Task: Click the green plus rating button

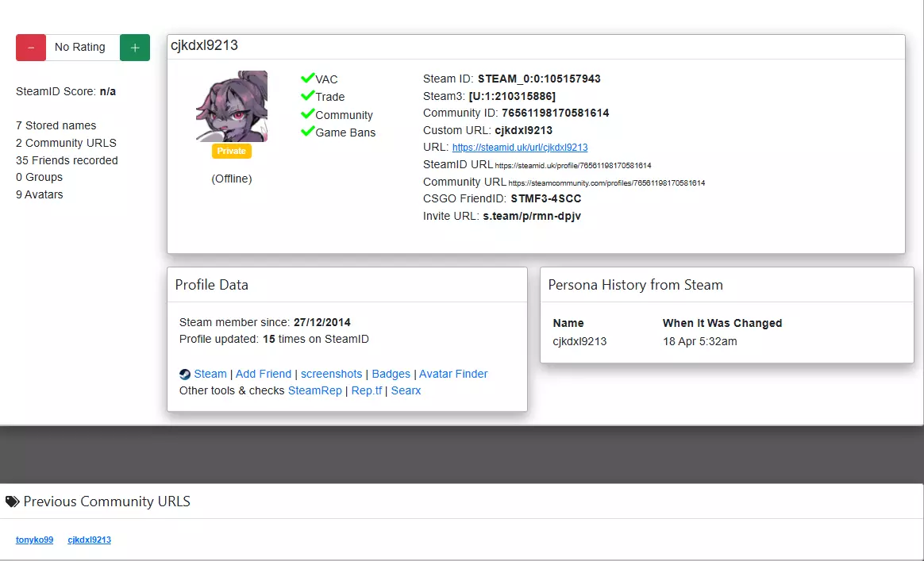Action: point(135,47)
